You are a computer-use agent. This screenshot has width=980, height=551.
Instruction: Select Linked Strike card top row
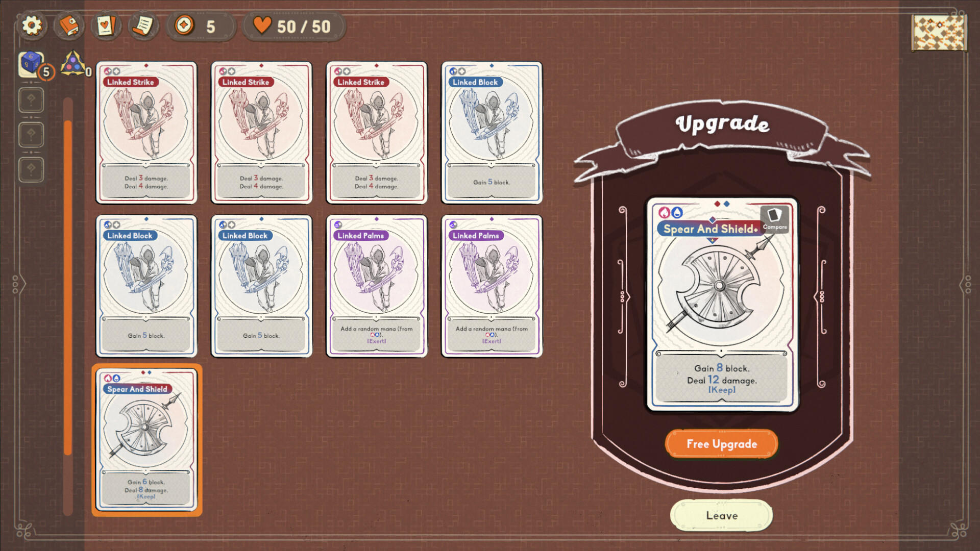(146, 132)
